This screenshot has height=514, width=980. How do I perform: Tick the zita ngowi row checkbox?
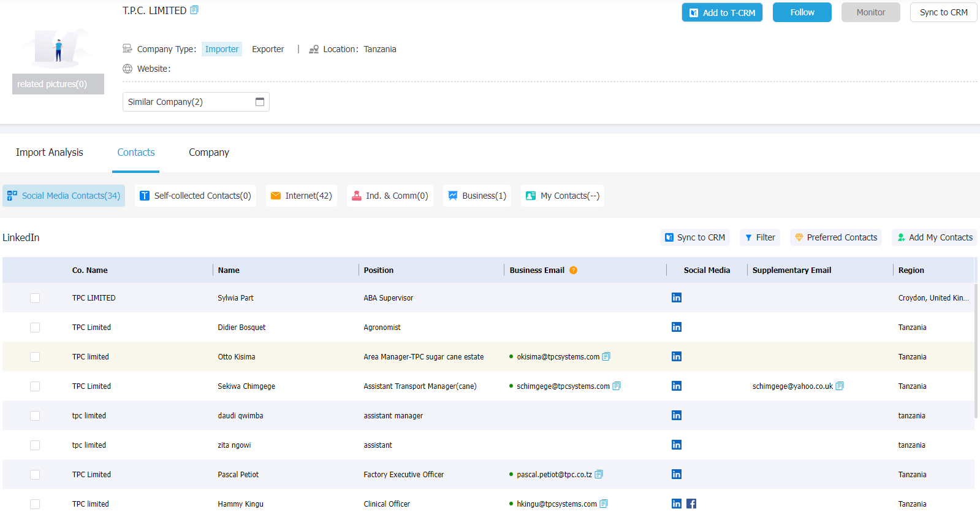[x=35, y=445]
